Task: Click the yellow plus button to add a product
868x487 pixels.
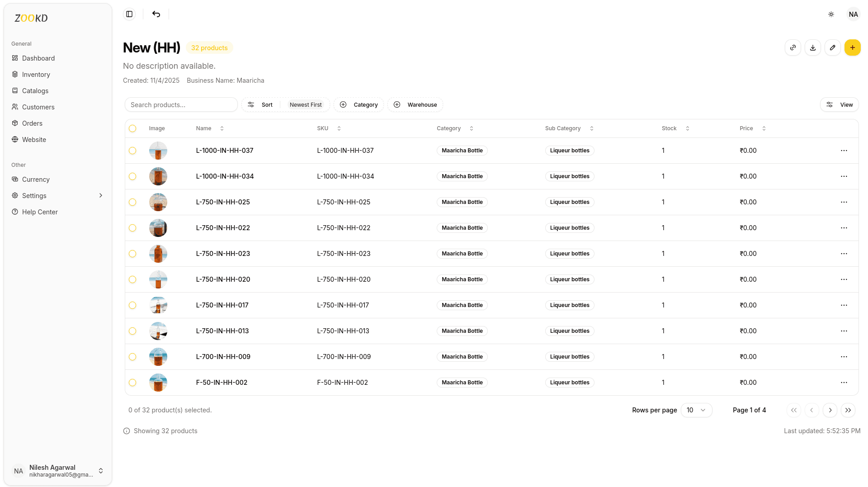Action: [x=853, y=47]
